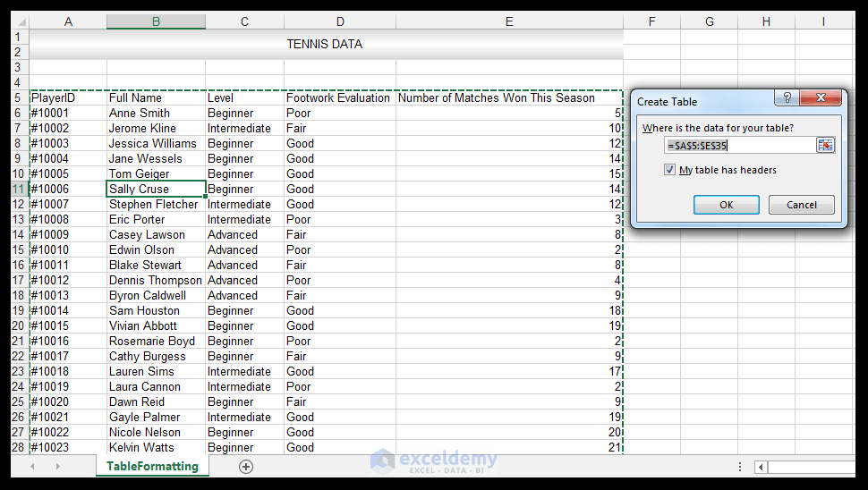Select cell containing Blake Stewart
Screen dimensions: 868x490
[x=156, y=265]
